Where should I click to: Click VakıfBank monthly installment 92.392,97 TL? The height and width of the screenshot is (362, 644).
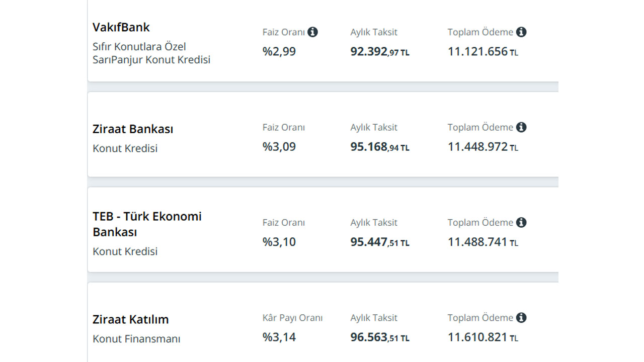[x=380, y=51]
